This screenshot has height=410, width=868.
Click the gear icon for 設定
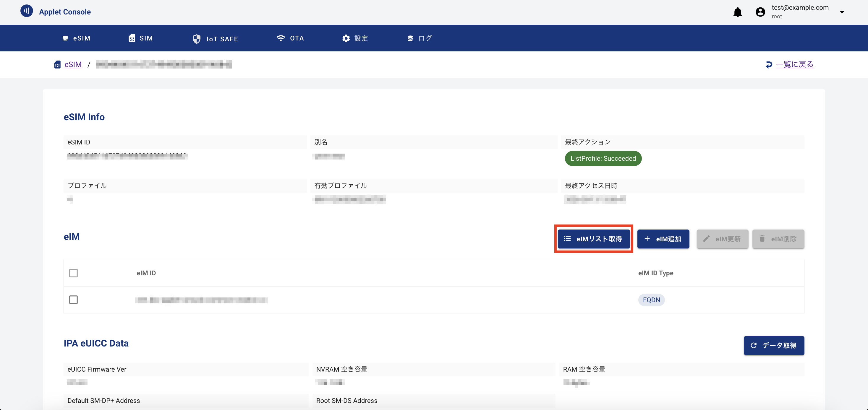pos(346,38)
